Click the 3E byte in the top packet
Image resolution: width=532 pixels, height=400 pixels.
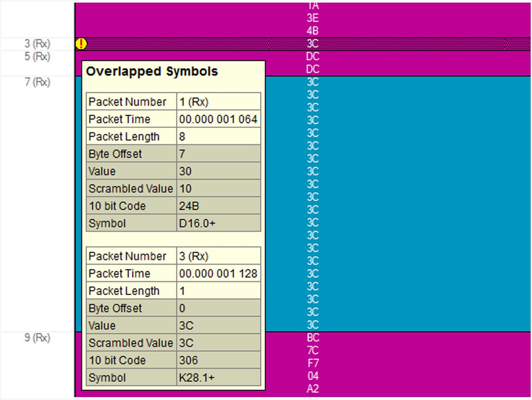(313, 18)
